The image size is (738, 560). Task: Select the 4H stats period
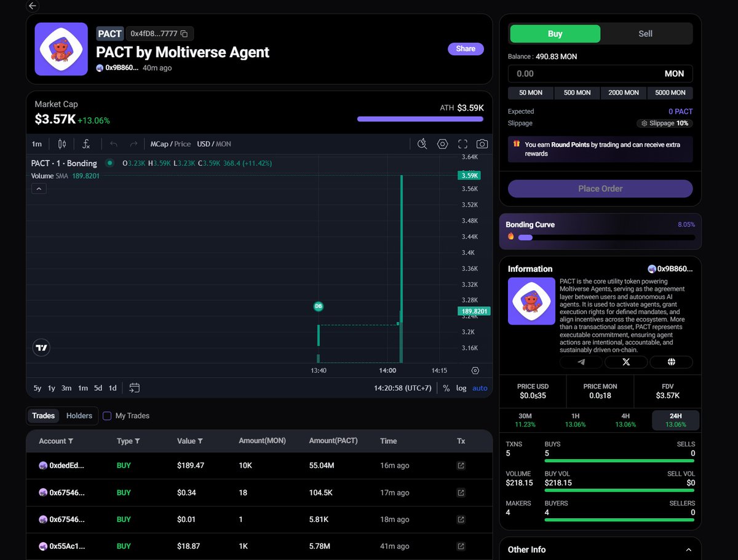click(x=625, y=420)
